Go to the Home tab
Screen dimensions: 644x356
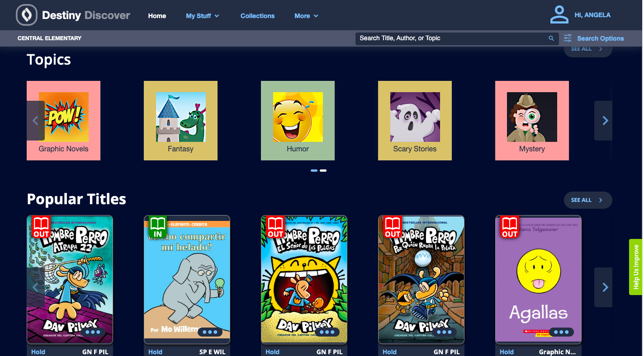(157, 16)
